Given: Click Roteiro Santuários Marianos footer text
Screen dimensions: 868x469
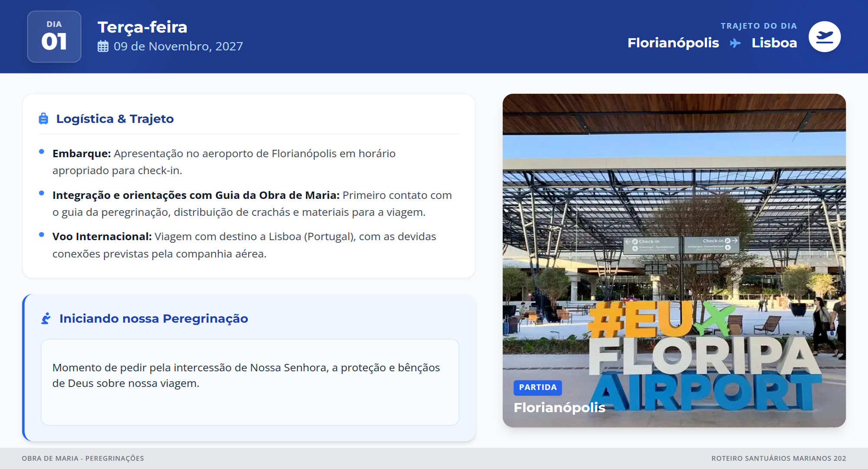Looking at the screenshot, I should click(x=778, y=458).
